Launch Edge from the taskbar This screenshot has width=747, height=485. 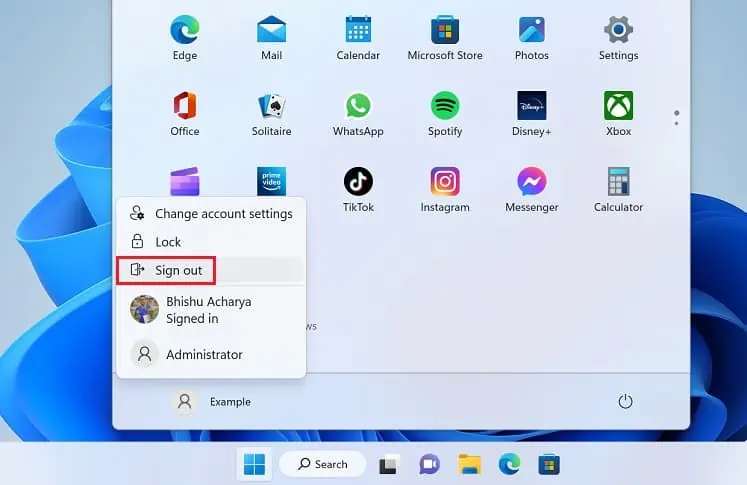click(x=509, y=464)
